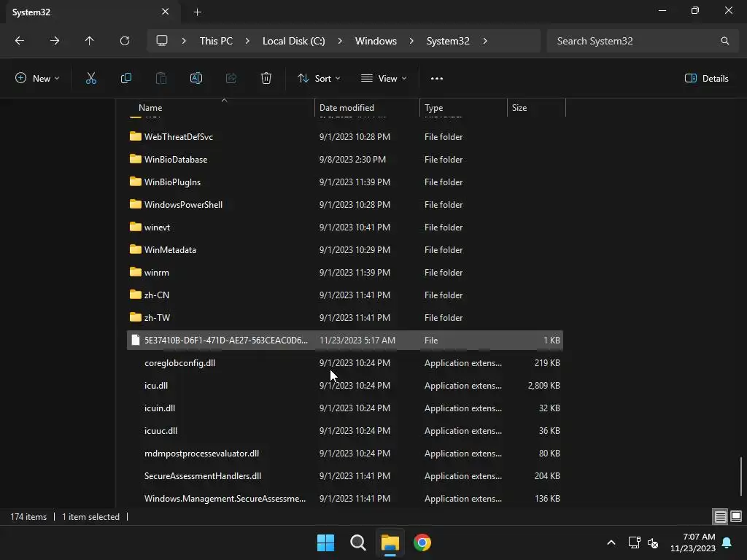Image resolution: width=747 pixels, height=560 pixels.
Task: Open the Sort options dropdown
Action: (x=319, y=78)
